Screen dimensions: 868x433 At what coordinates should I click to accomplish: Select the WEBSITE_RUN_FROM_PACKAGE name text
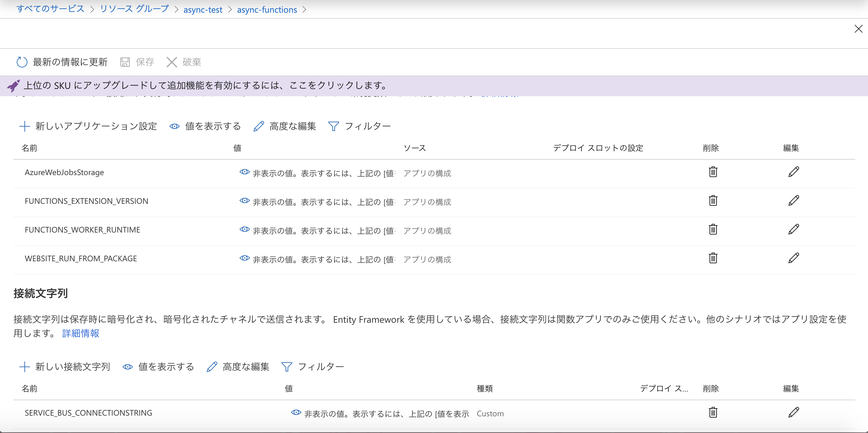click(x=81, y=259)
